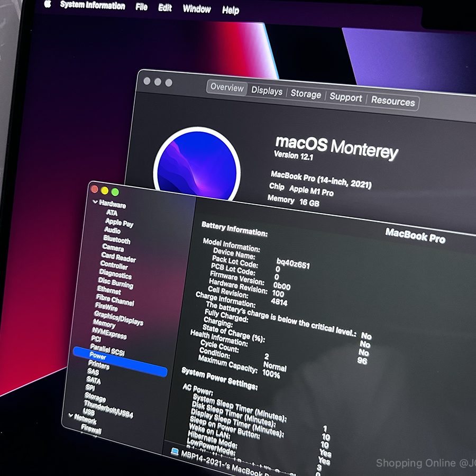Click cell revision value '4814'
Screen dimensions: 476x476
click(x=279, y=302)
